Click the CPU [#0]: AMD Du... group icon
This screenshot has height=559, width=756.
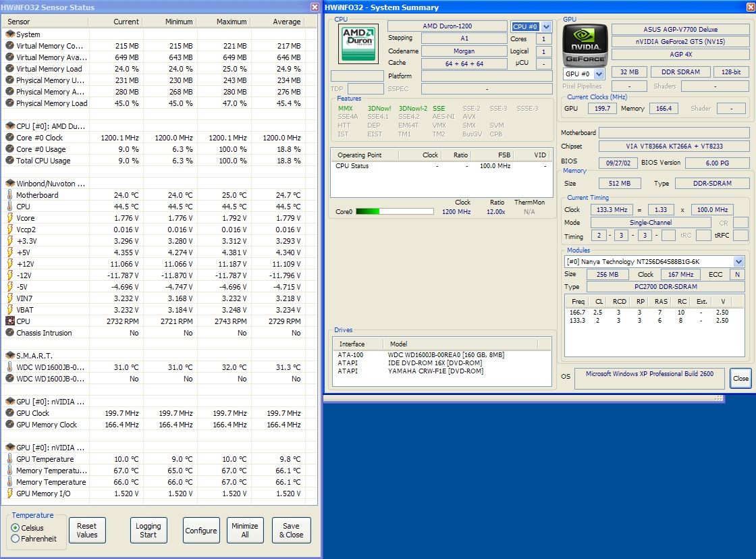(x=9, y=126)
